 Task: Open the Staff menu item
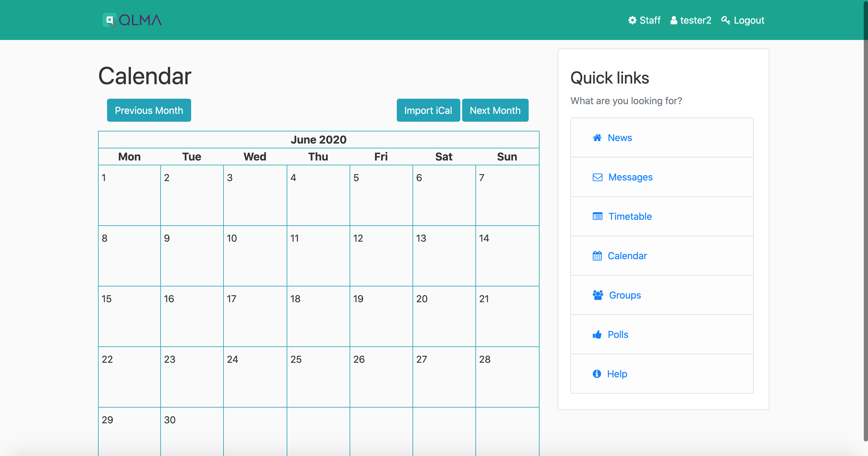(x=650, y=20)
